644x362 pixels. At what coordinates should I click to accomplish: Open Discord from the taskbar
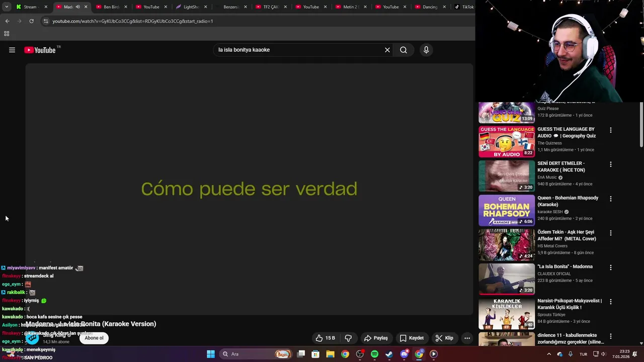pyautogui.click(x=404, y=354)
